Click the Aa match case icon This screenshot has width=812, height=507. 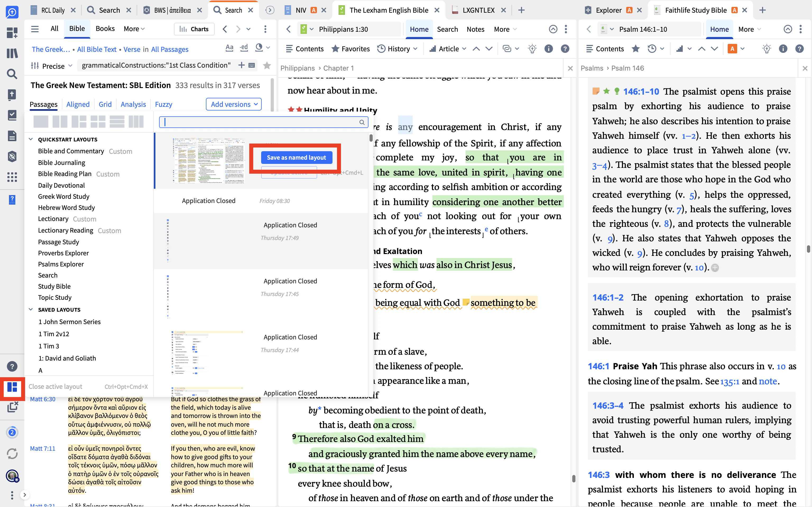click(x=229, y=48)
